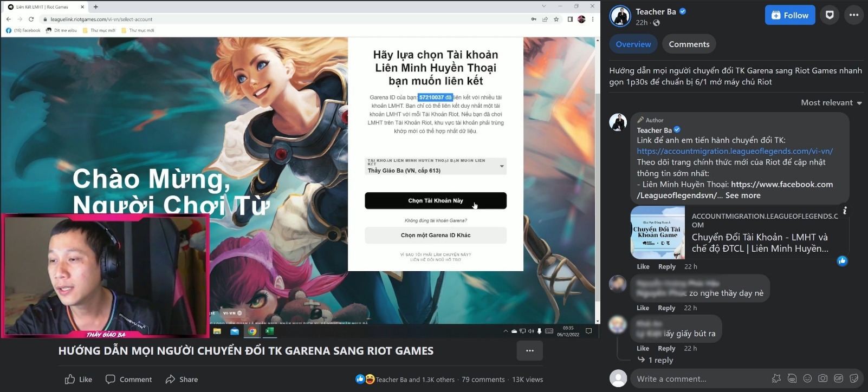Open the (16) Facebook bookmark in video browser
868x392 pixels.
pyautogui.click(x=23, y=30)
